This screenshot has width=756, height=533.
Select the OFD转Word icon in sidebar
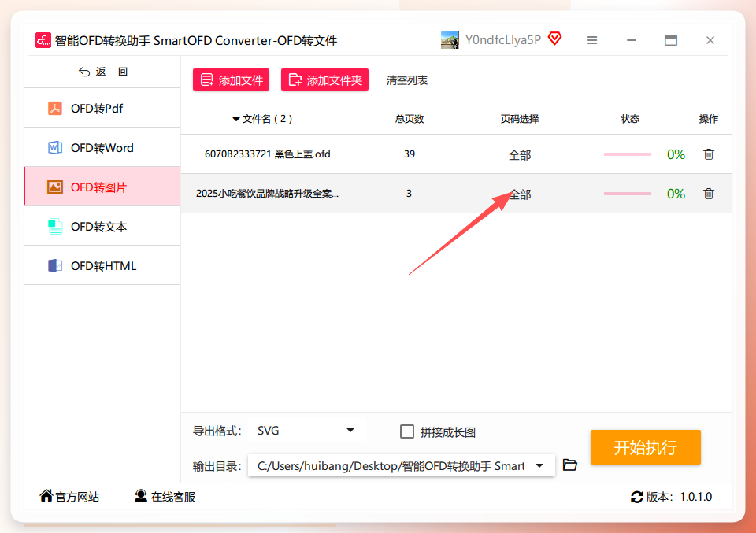click(55, 147)
